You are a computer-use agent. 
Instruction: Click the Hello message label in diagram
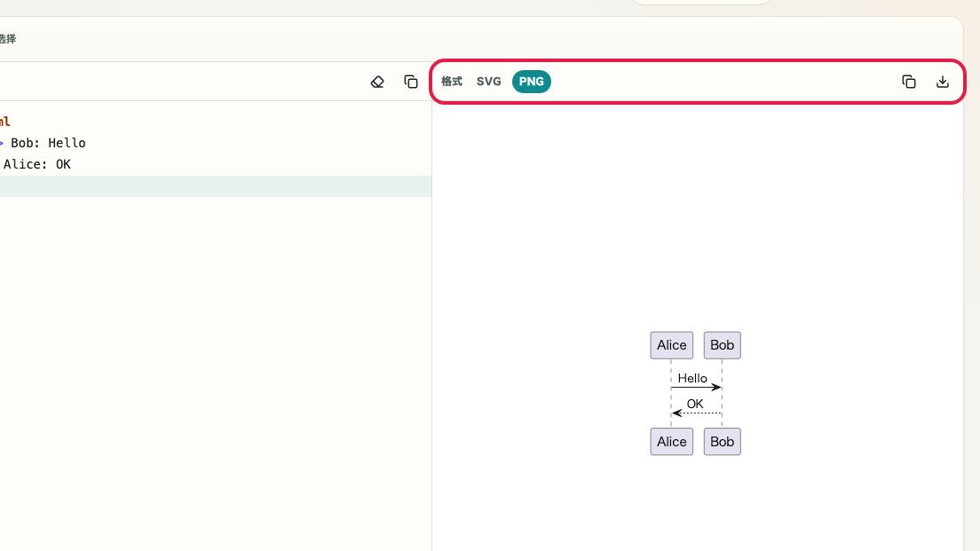(692, 379)
